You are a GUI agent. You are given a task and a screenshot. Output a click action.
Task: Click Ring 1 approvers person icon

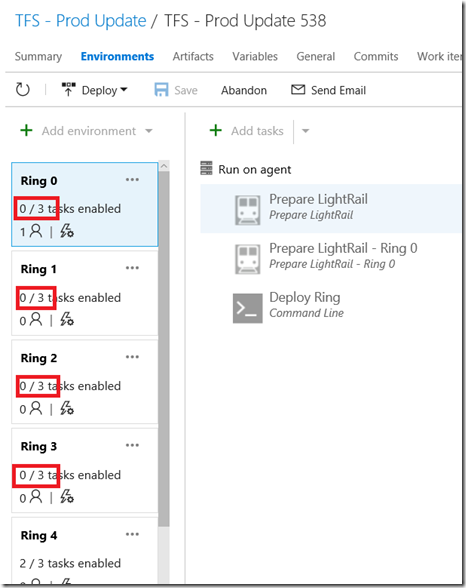pos(36,320)
